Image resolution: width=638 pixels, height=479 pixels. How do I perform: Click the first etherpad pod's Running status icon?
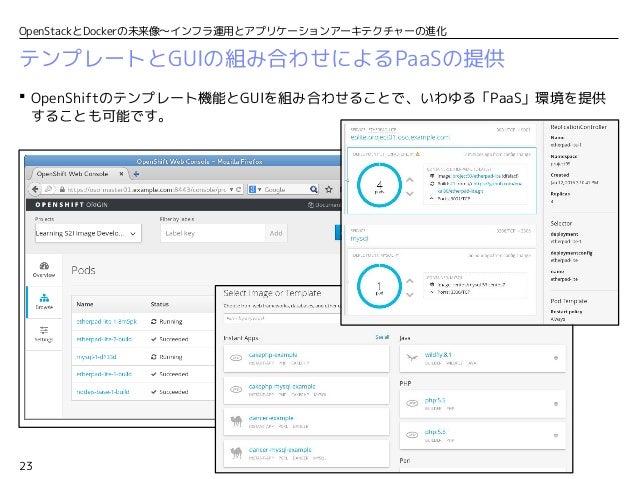[153, 322]
